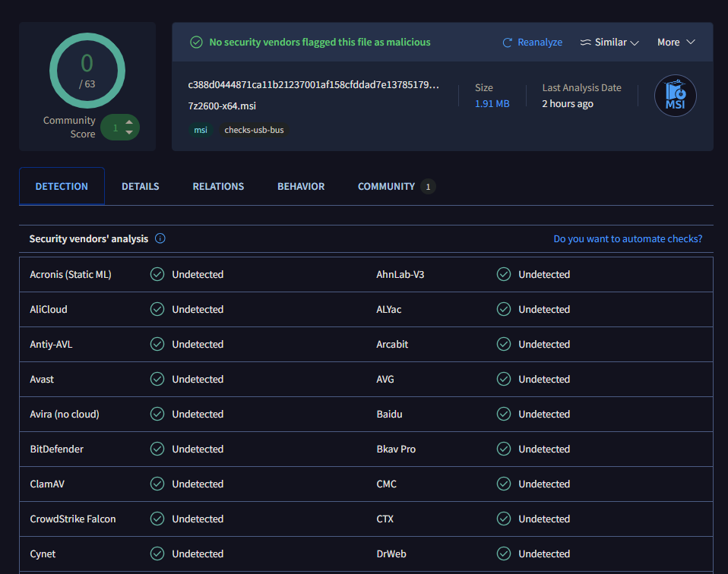Click the CrowdStrike Falcon check icon
The width and height of the screenshot is (728, 574).
[157, 519]
